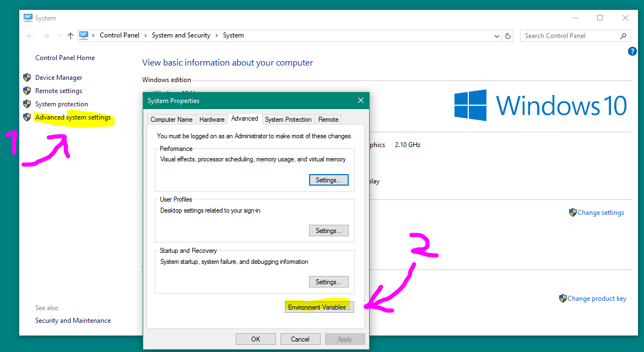Screen dimensions: 644x352
Task: Open User Profiles Settings button
Action: (328, 231)
